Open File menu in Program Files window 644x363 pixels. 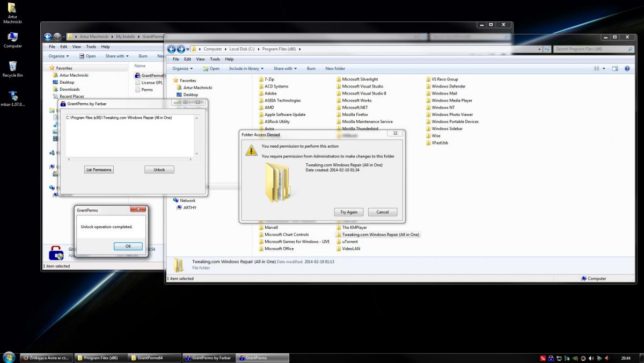click(175, 59)
